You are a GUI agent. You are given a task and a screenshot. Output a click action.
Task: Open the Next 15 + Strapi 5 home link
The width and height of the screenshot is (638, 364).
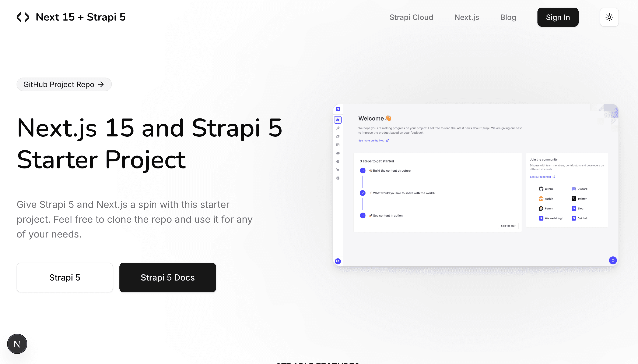71,17
